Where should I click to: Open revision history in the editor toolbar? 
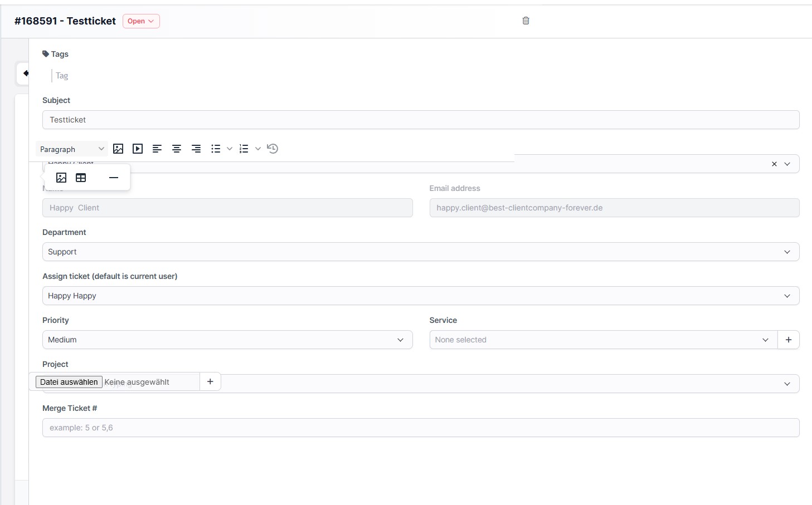[273, 149]
